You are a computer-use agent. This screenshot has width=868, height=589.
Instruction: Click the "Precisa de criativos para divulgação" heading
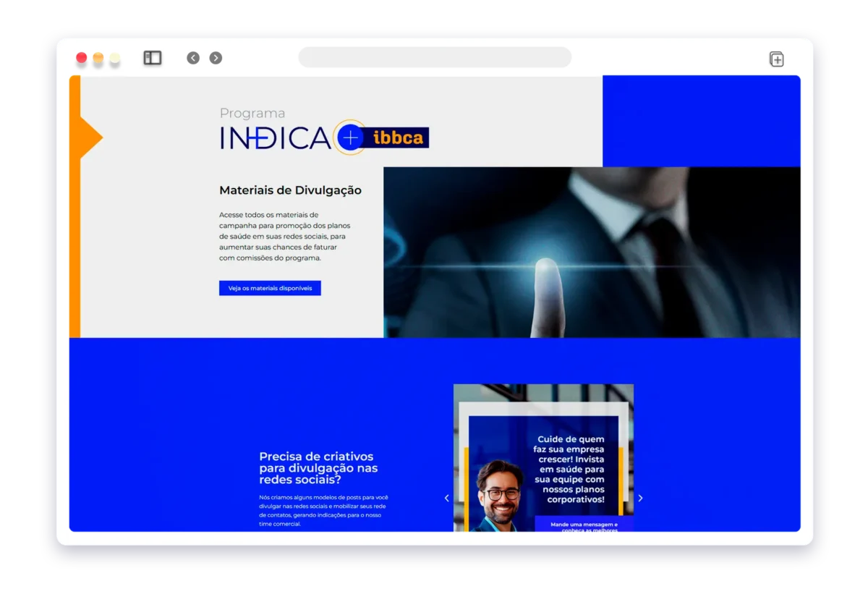point(318,467)
